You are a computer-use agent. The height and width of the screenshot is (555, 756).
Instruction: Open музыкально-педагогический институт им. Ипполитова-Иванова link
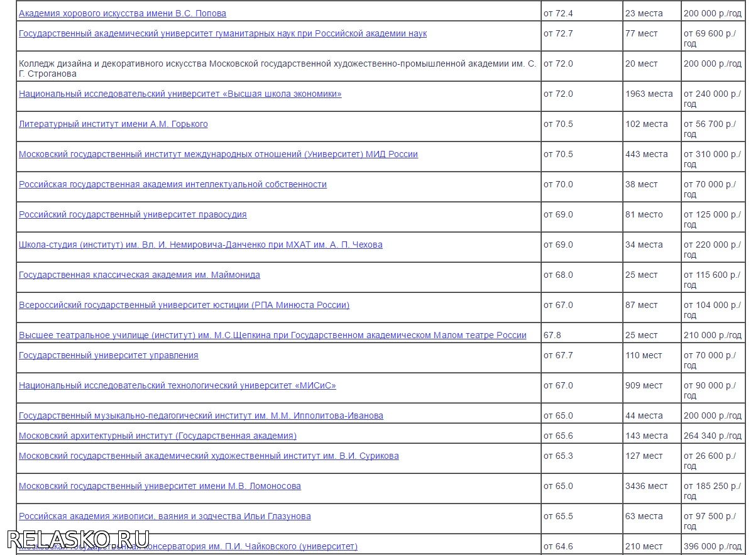[201, 415]
